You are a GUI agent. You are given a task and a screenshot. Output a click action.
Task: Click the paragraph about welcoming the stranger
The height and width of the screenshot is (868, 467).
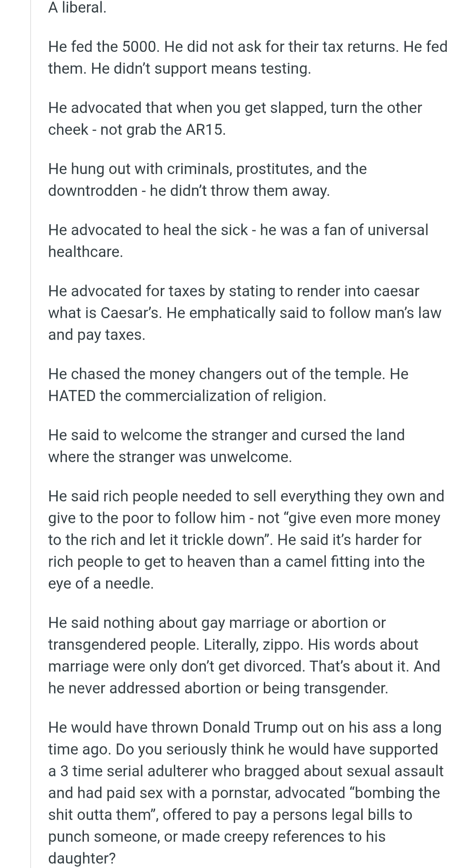click(226, 446)
